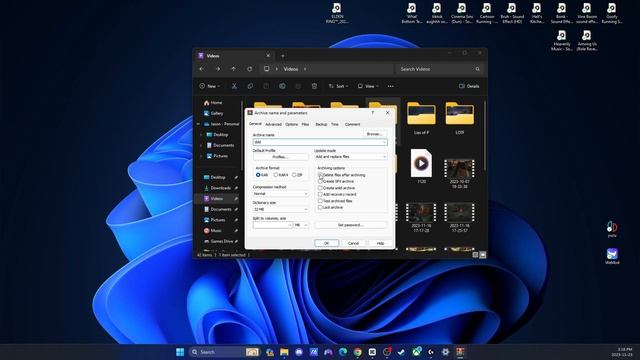
Task: Open Settings gear on taskbar
Action: pos(445,352)
